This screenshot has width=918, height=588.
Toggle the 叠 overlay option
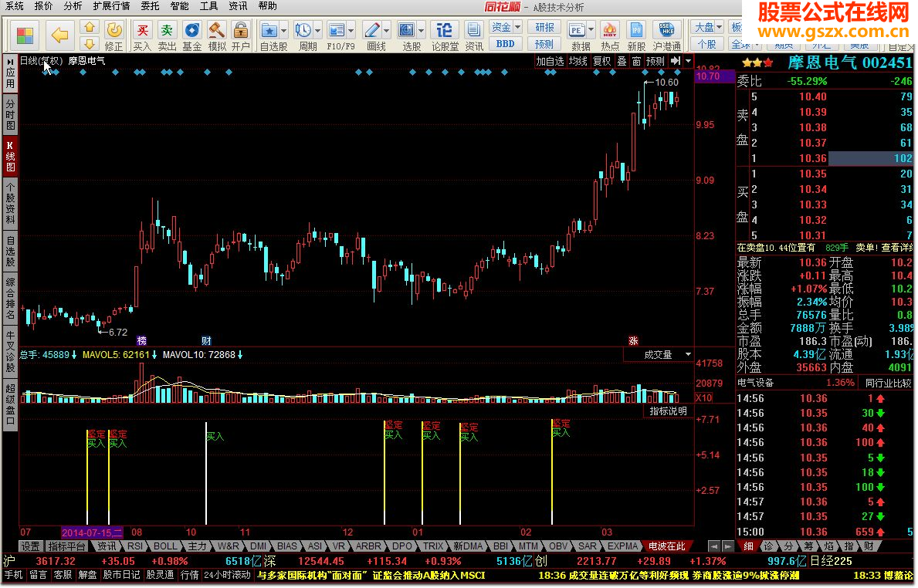click(622, 61)
